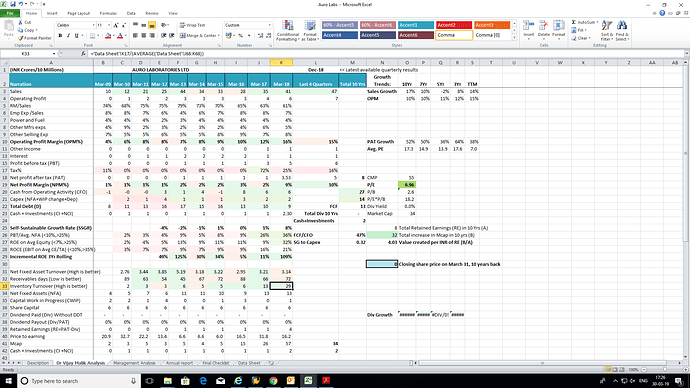Switch to the Insert ribbon tab
Viewport: 690px width, 388px height.
(52, 13)
